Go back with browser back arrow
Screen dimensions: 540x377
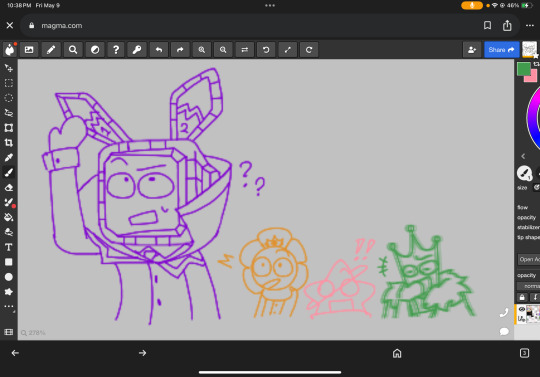click(x=15, y=353)
